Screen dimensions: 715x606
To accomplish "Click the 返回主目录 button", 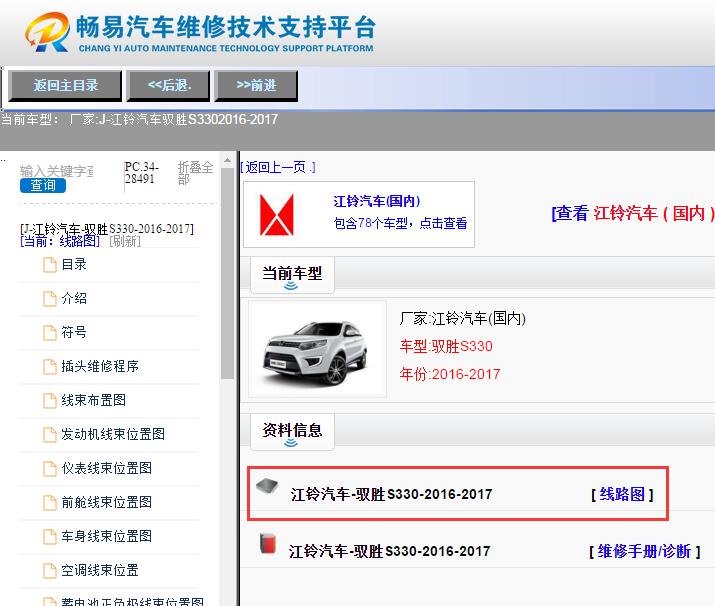I will 65,85.
